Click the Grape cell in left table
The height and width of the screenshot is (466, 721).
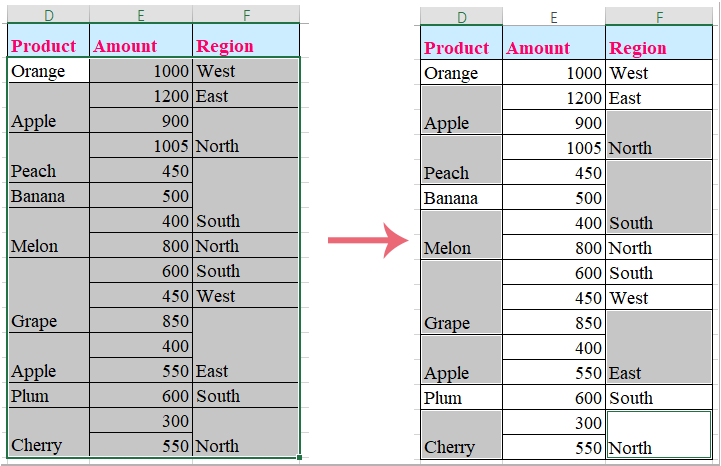coord(48,296)
